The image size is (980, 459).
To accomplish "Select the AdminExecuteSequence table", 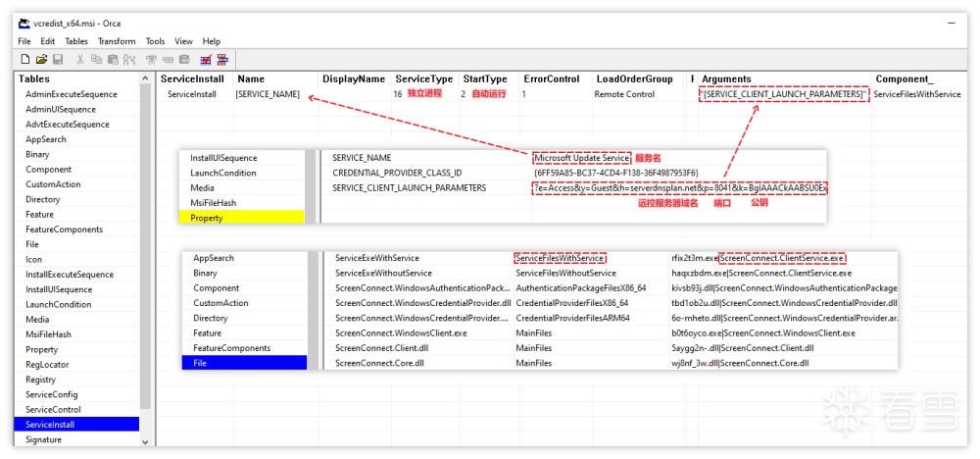I will [x=71, y=94].
